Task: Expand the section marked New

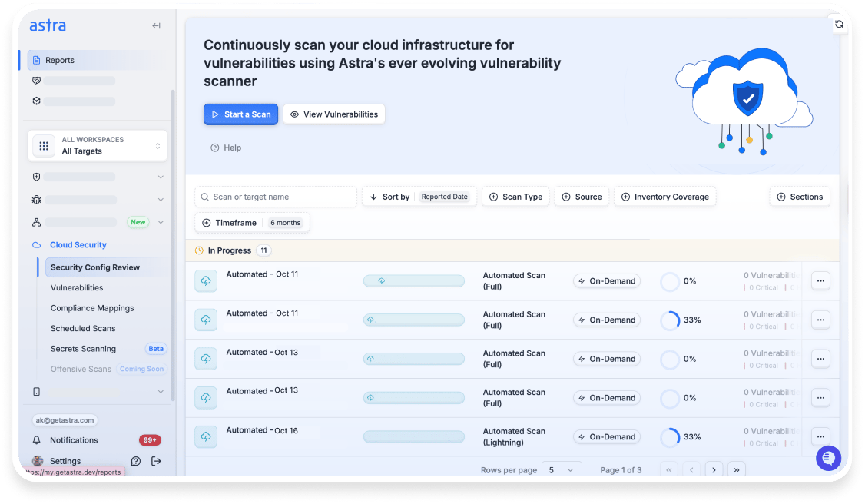Action: tap(161, 222)
